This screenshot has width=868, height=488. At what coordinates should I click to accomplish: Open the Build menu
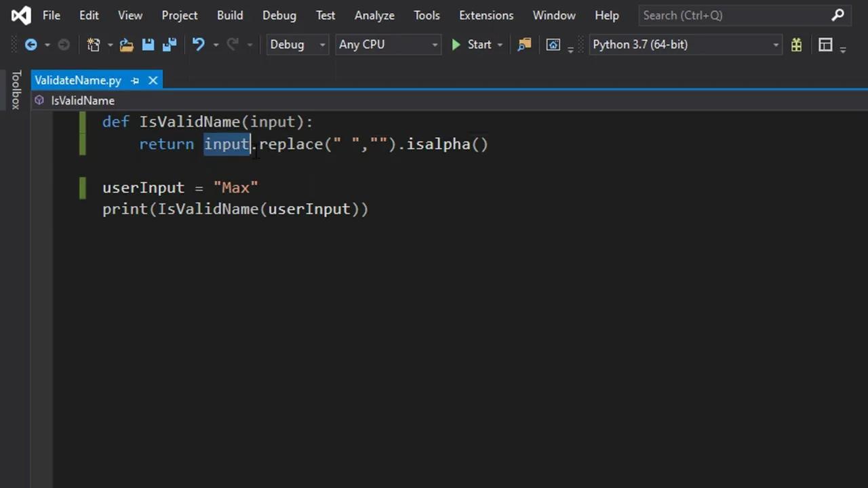230,15
